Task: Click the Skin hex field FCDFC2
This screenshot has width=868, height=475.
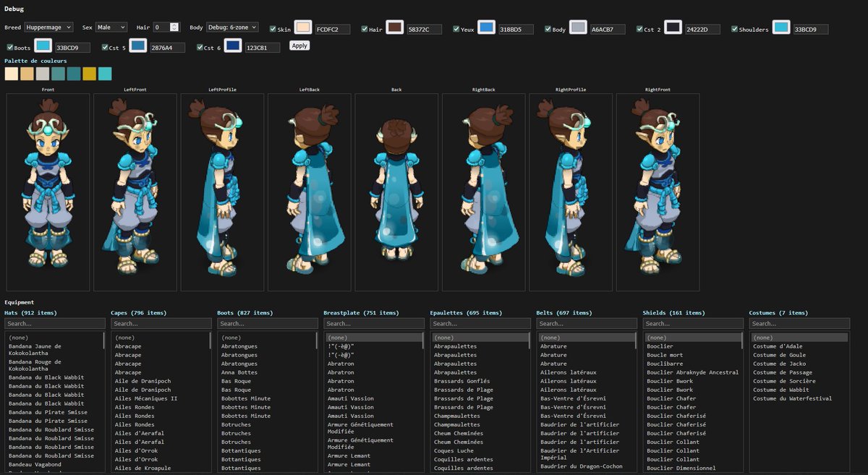Action: [333, 30]
